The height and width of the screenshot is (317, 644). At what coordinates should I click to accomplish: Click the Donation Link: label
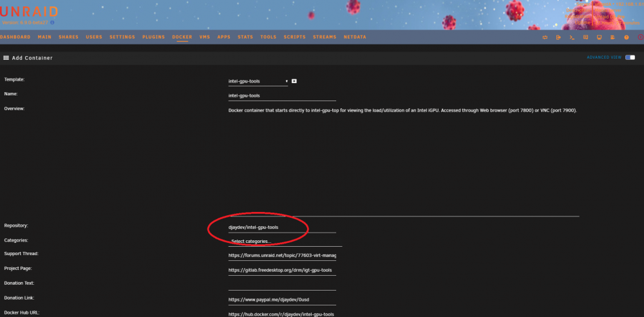[19, 298]
